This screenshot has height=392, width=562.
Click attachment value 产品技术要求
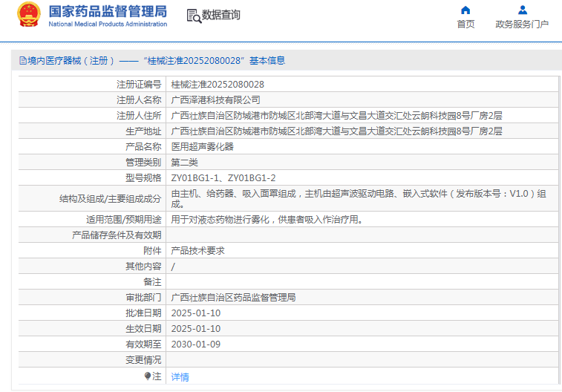click(x=197, y=251)
